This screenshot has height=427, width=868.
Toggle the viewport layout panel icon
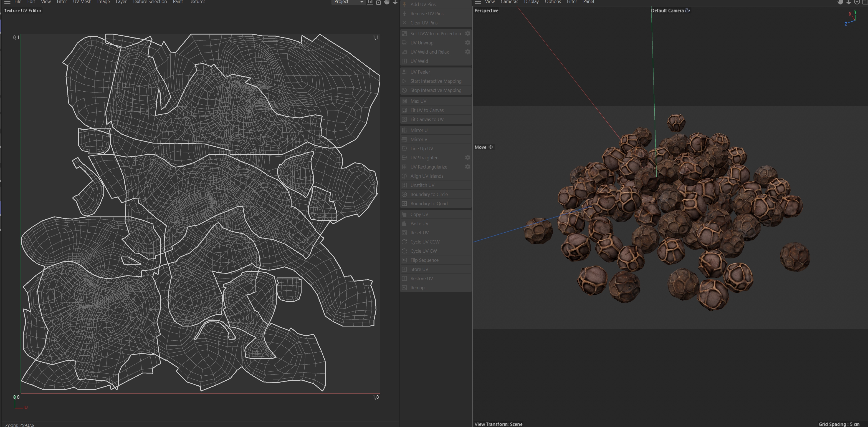(x=865, y=2)
